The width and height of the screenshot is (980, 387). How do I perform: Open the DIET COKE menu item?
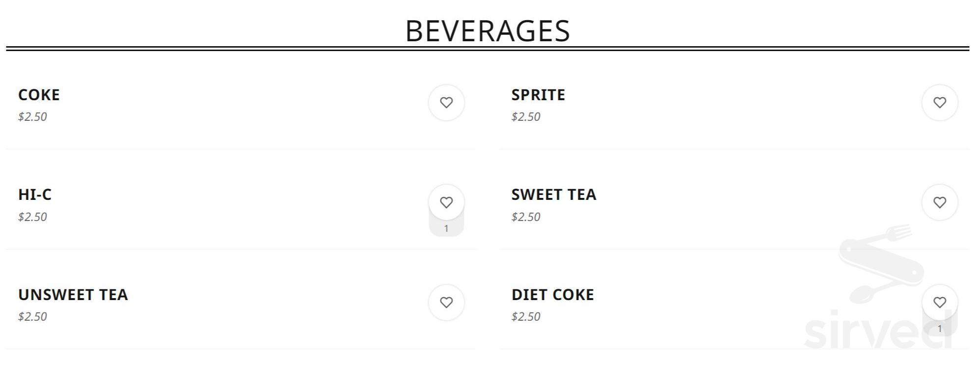(x=552, y=295)
